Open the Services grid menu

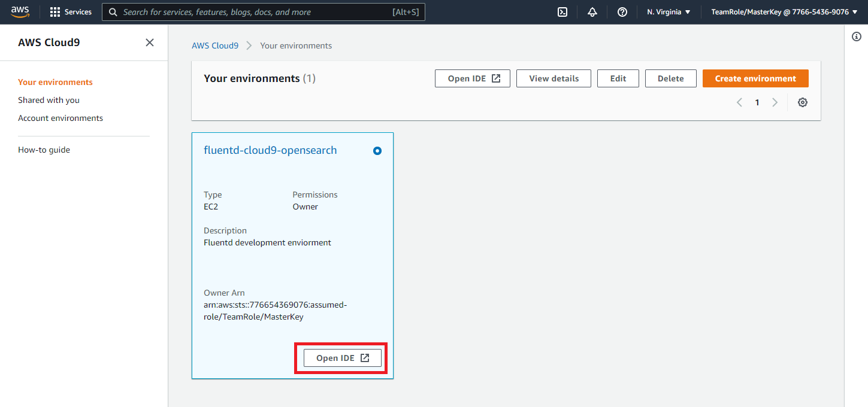coord(71,12)
